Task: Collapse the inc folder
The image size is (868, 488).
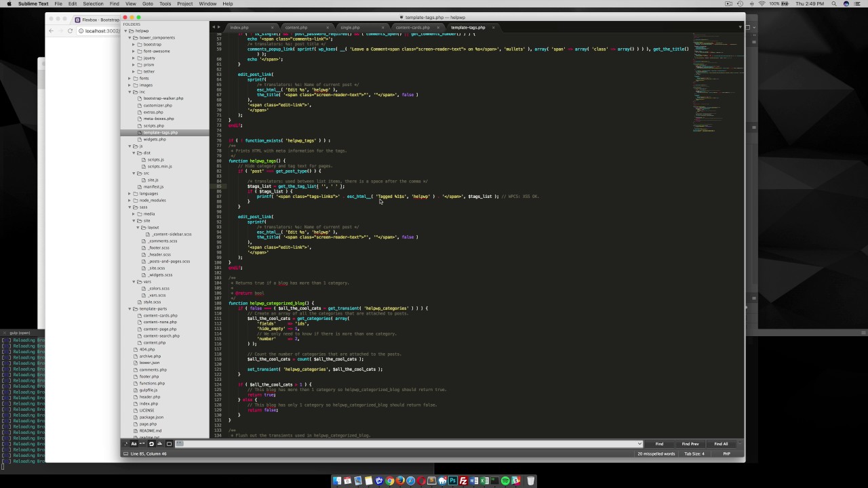Action: 130,92
